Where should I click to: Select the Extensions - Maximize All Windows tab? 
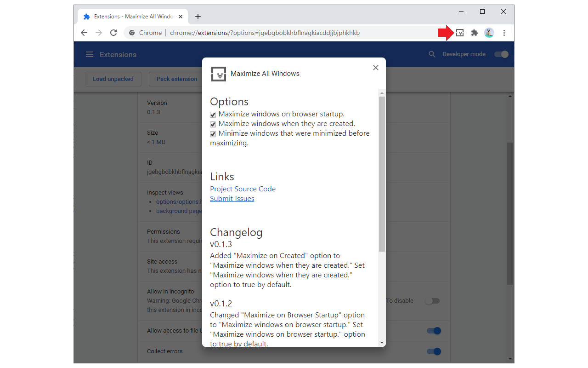[133, 17]
